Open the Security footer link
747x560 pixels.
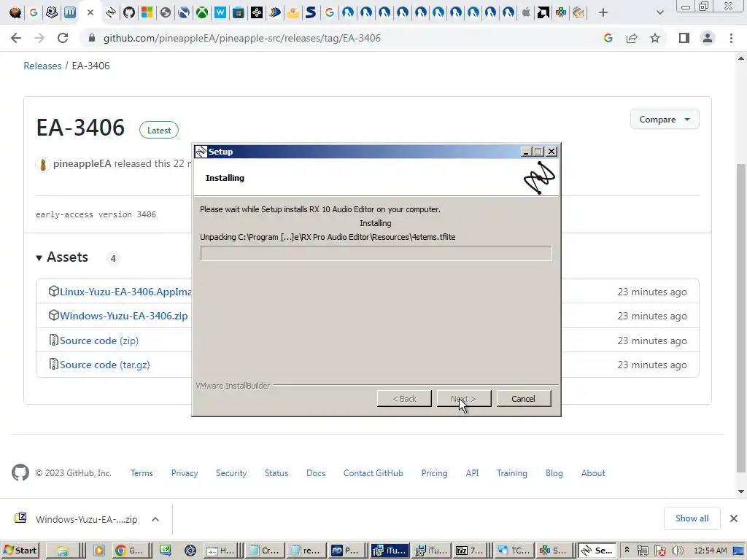(231, 472)
